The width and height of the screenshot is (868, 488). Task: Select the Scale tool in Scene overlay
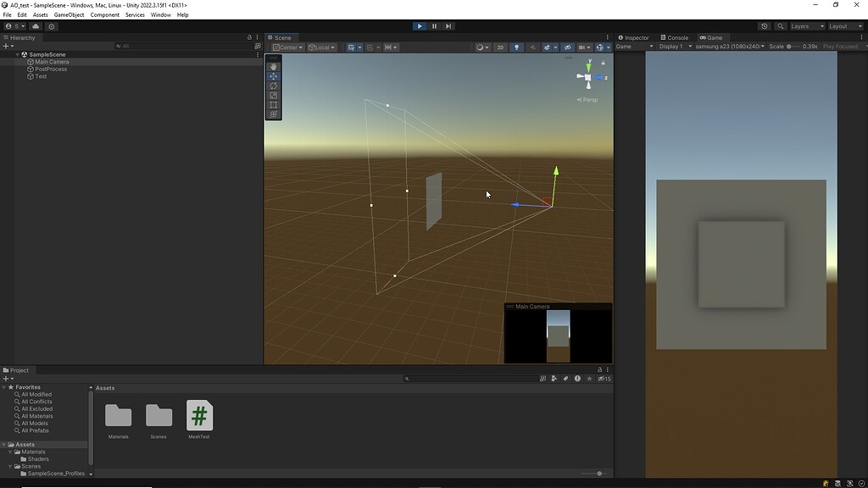tap(273, 95)
